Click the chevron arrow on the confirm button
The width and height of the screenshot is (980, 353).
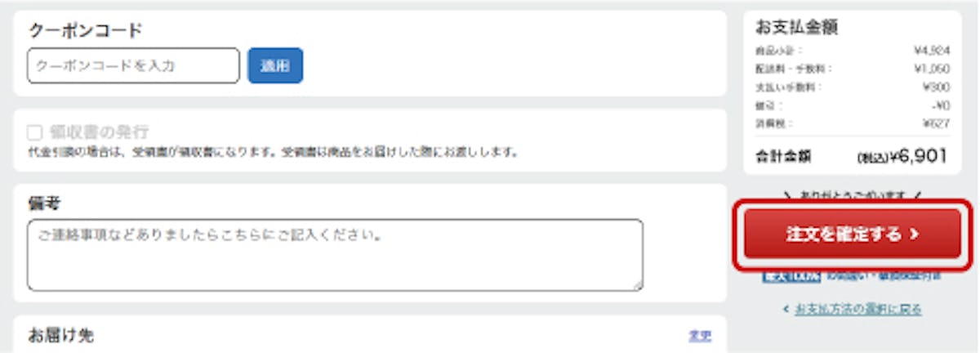click(915, 235)
